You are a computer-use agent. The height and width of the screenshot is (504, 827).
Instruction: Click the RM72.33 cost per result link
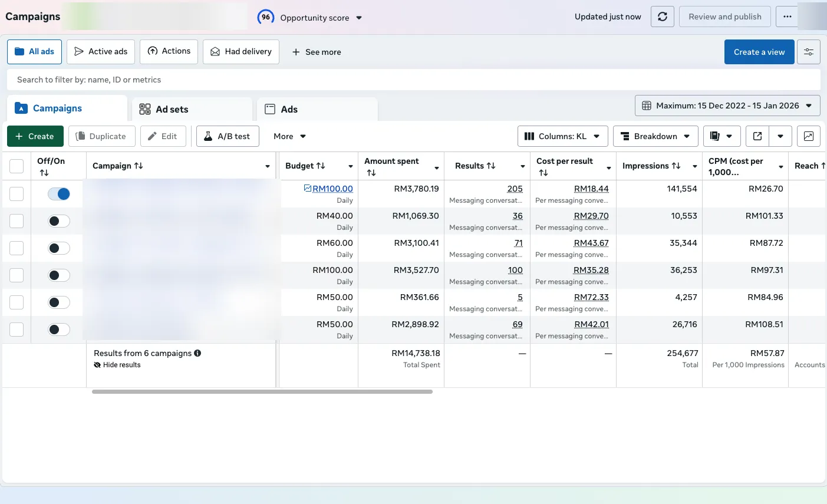(x=591, y=297)
